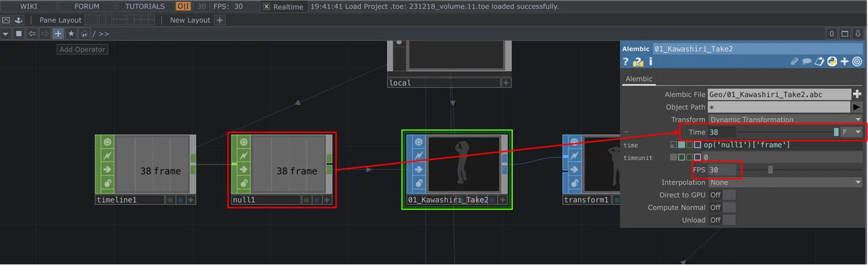Click plus icon beside local node
The image size is (868, 265).
point(506,83)
